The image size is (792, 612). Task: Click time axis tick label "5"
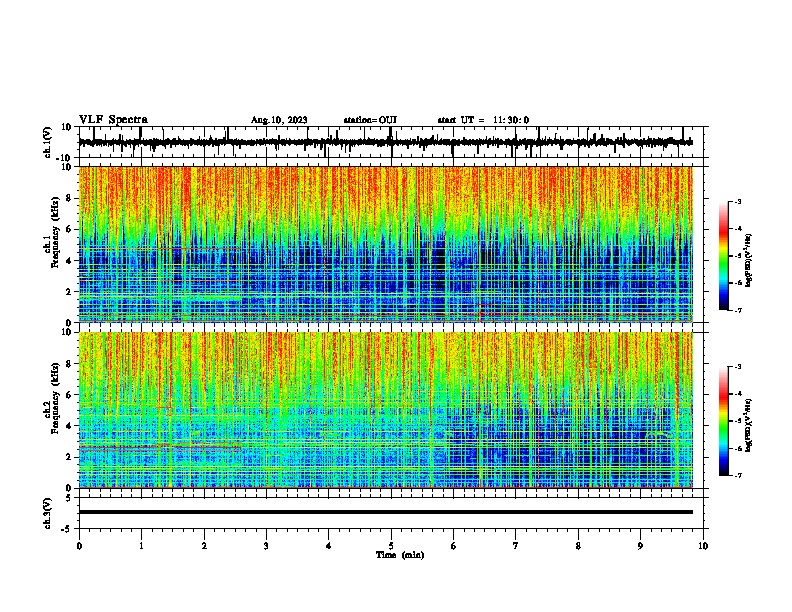pos(391,546)
